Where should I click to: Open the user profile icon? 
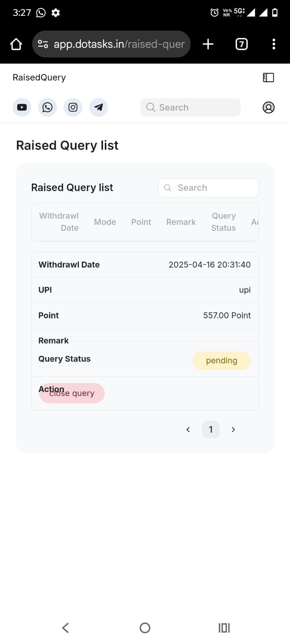coord(269,107)
